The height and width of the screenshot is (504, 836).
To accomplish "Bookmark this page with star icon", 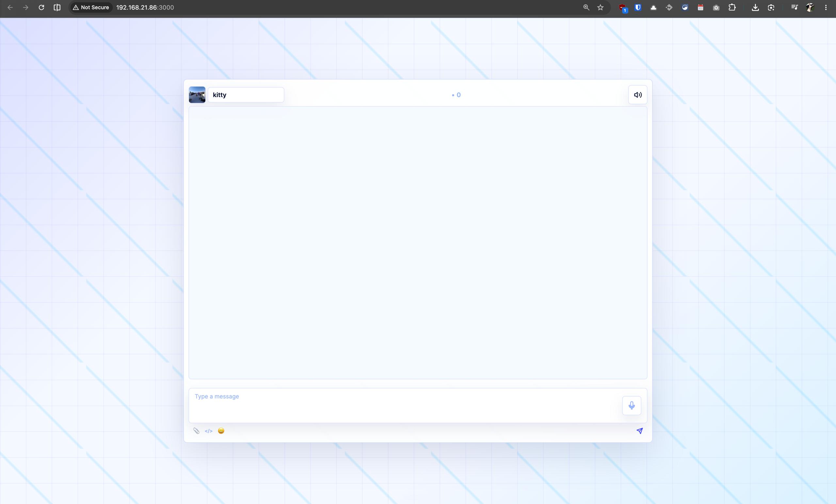I will click(x=601, y=8).
